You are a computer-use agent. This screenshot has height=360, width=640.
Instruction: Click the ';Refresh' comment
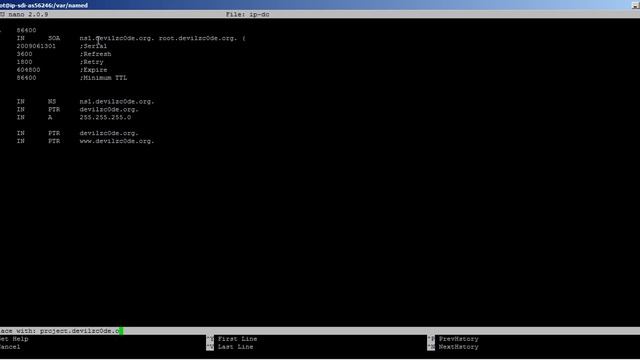click(x=96, y=54)
